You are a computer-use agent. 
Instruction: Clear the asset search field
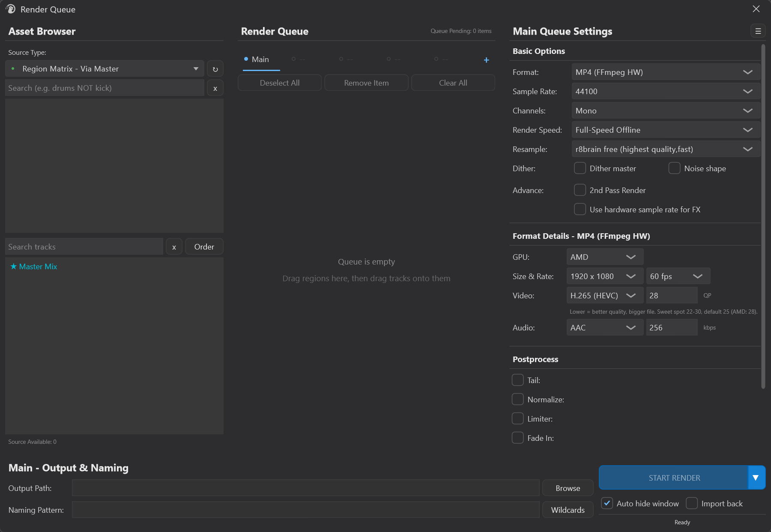point(215,88)
